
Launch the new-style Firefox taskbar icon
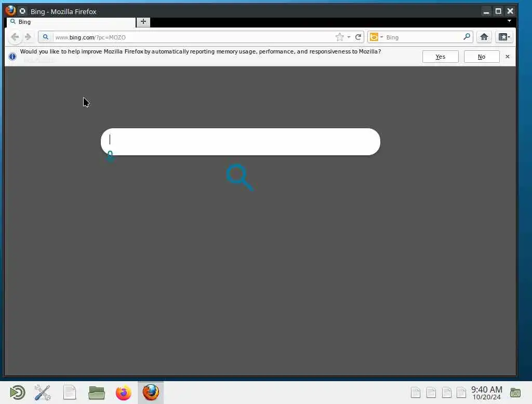click(124, 393)
